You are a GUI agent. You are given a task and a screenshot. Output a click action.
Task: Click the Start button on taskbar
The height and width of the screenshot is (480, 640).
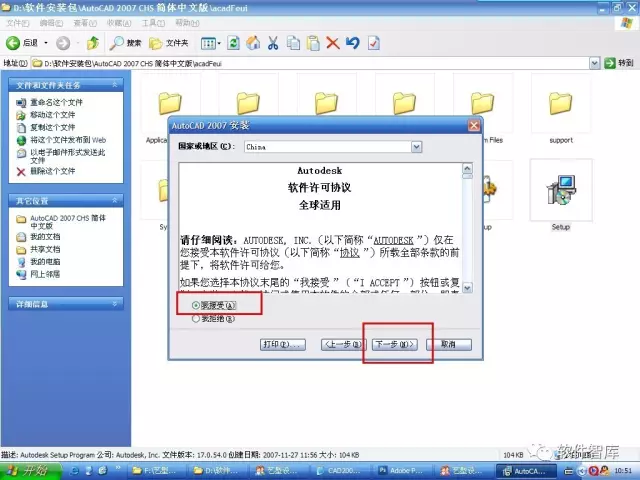(30, 471)
